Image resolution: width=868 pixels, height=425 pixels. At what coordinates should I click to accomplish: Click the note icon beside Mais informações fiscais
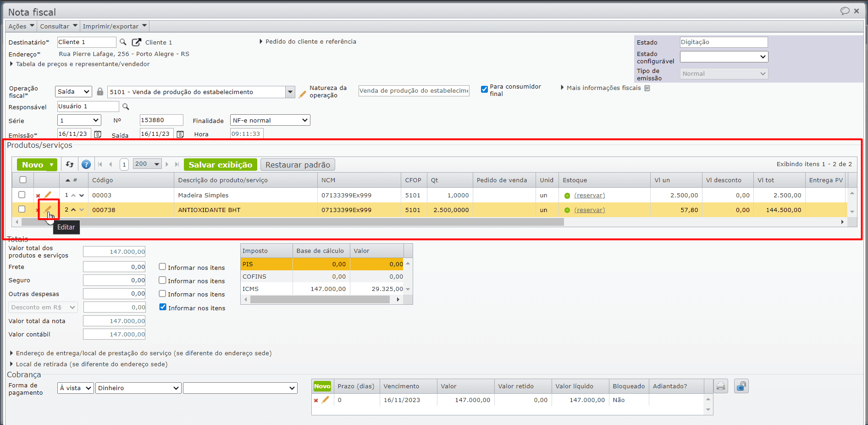tap(647, 88)
